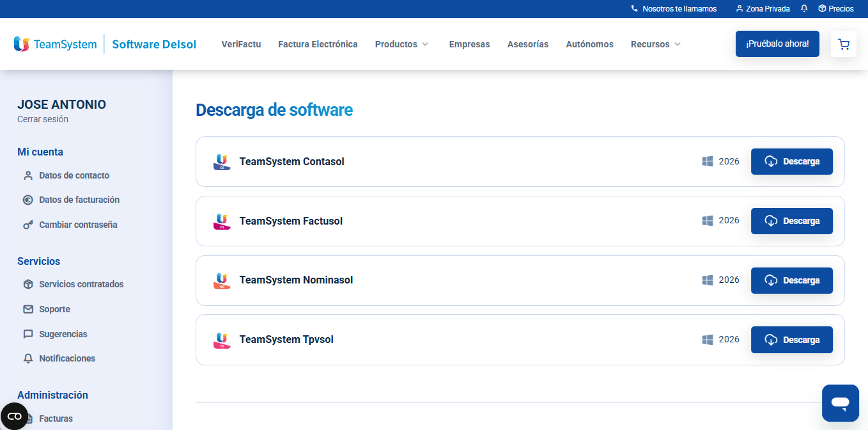Click the TeamSystem Contasol product name
868x430 pixels.
tap(292, 161)
